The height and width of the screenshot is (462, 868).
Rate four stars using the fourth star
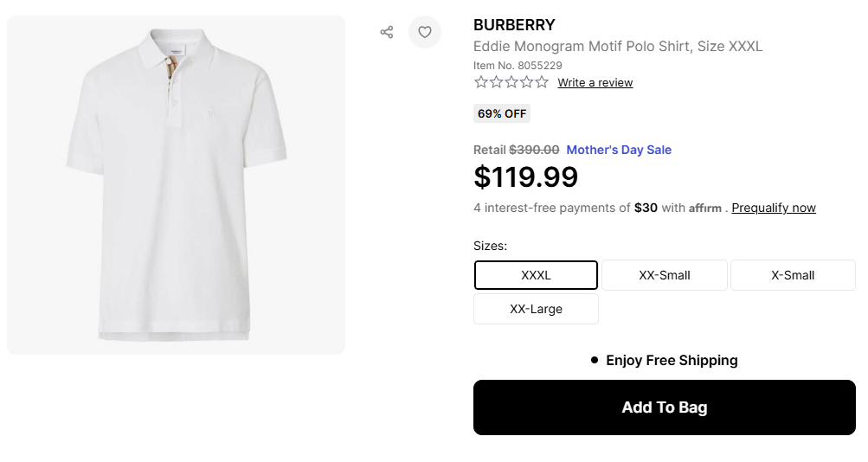click(526, 82)
